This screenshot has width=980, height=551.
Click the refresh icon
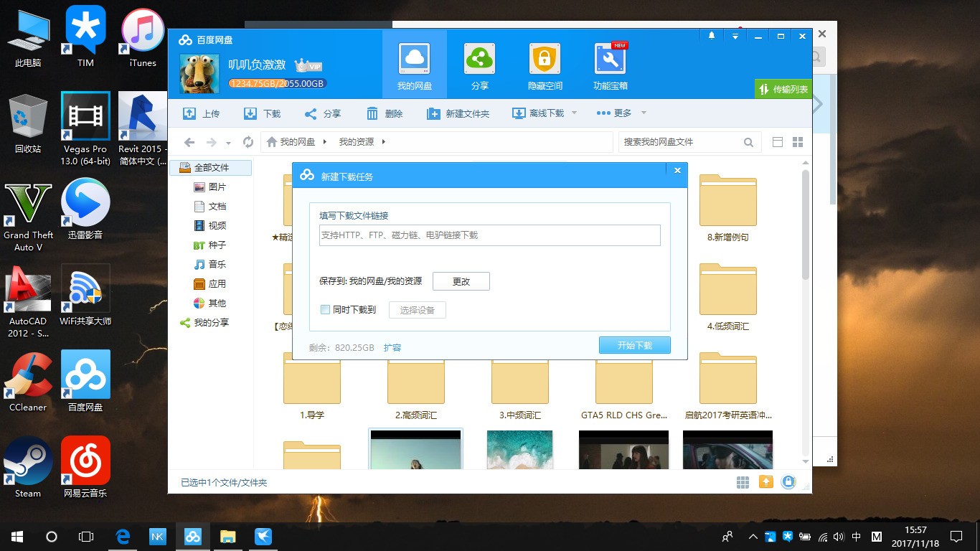click(248, 142)
